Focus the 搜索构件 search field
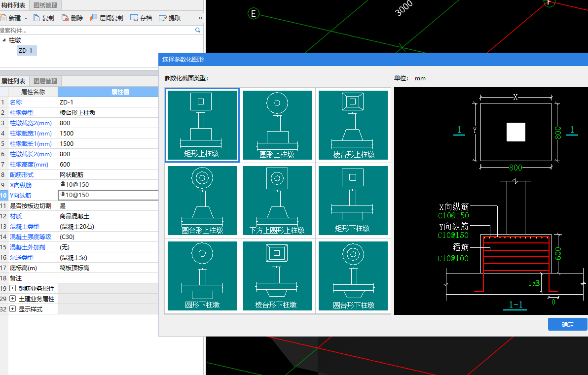The height and width of the screenshot is (375, 588). 97,30
